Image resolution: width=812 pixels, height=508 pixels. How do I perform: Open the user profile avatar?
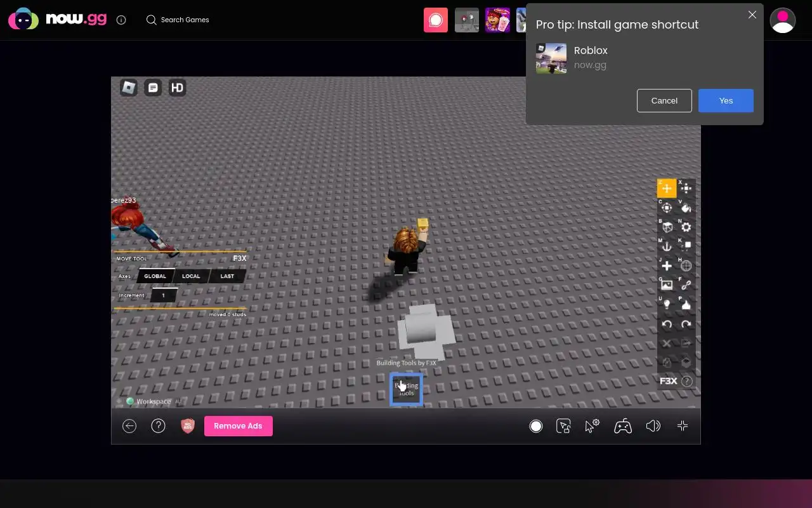(x=783, y=20)
